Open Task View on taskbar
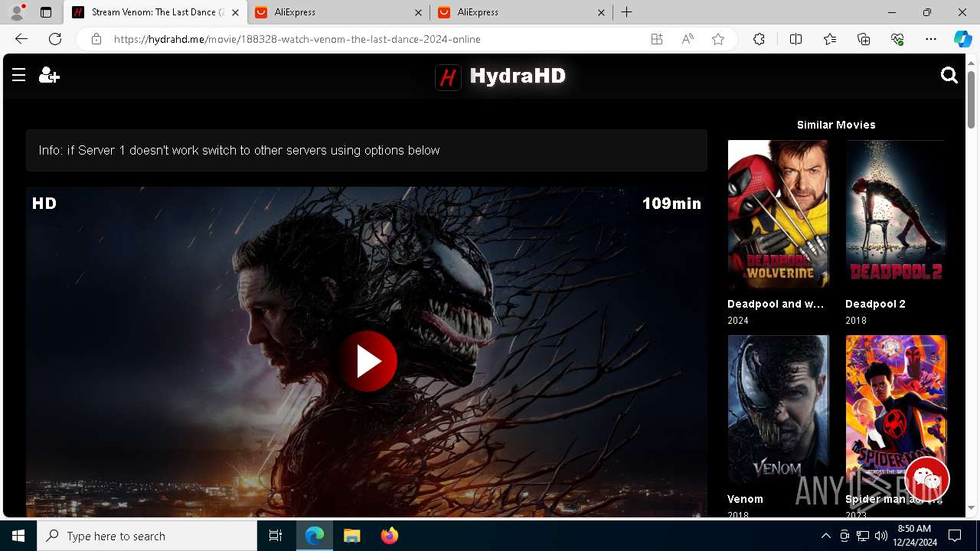Screen dimensions: 980x551 (x=276, y=536)
